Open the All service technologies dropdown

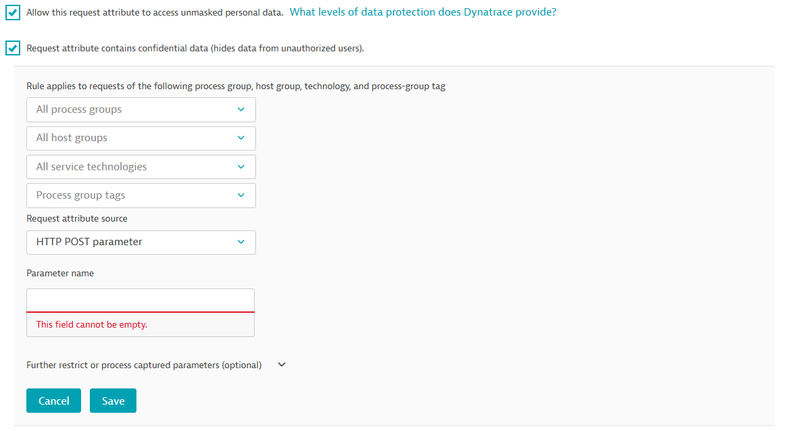click(141, 167)
